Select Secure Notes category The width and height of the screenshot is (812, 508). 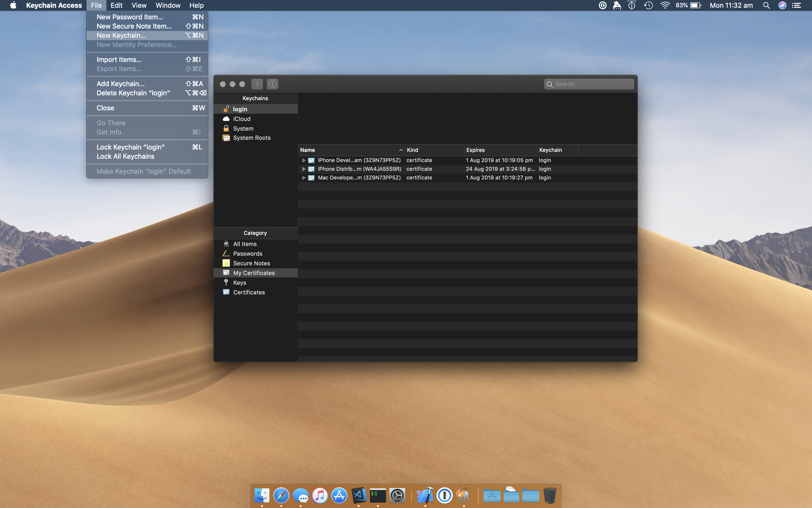(256, 263)
